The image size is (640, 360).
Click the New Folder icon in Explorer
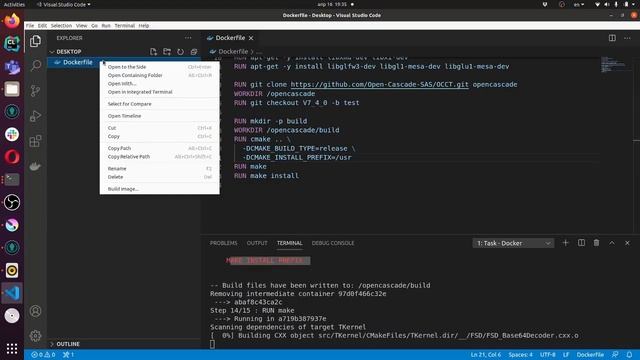pos(167,52)
